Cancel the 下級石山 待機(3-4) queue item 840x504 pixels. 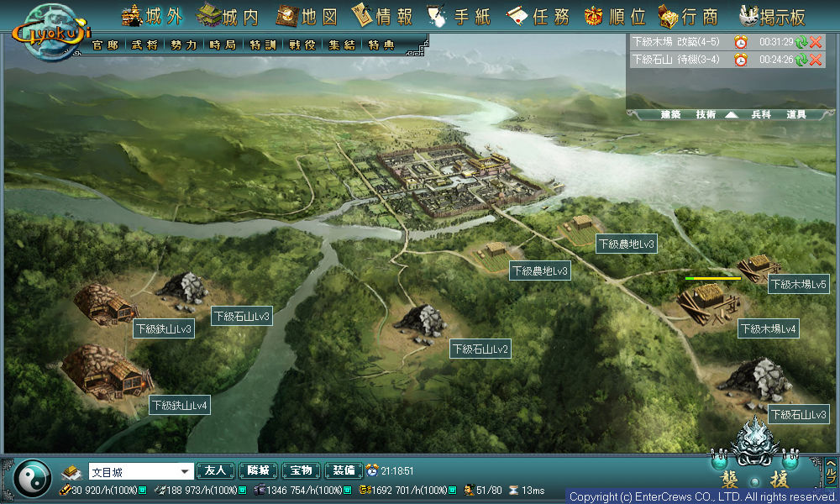[x=816, y=60]
